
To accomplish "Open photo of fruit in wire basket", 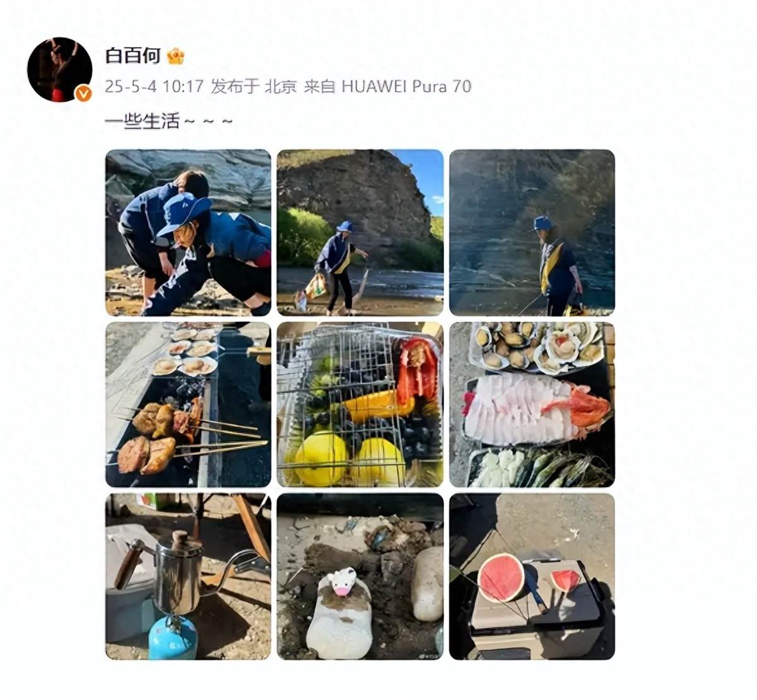I will (x=360, y=404).
